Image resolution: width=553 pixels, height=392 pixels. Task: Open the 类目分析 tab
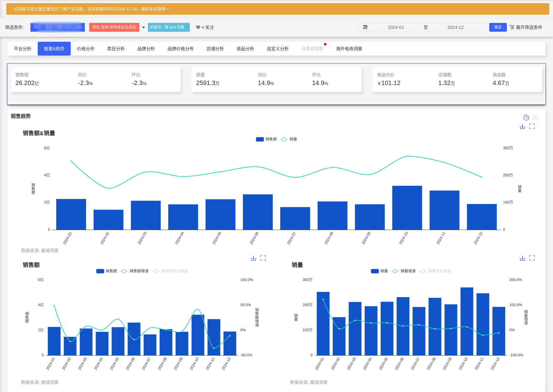116,49
